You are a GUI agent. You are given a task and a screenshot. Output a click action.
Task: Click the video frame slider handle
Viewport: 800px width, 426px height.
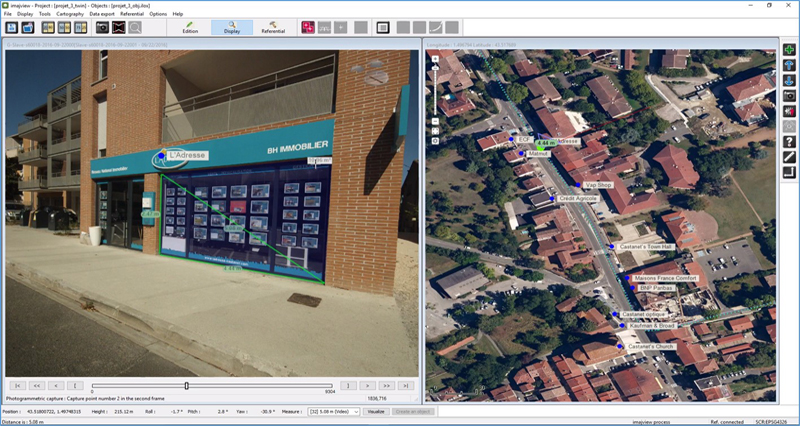point(187,386)
